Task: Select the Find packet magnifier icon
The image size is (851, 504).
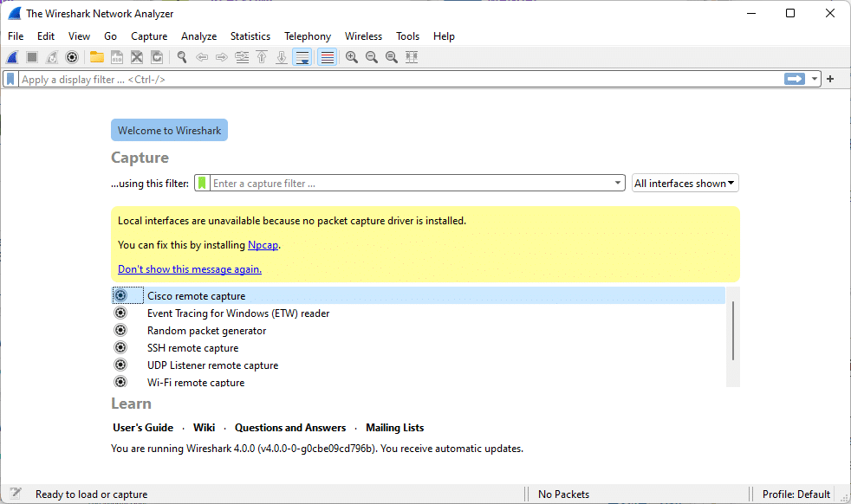Action: [x=181, y=56]
